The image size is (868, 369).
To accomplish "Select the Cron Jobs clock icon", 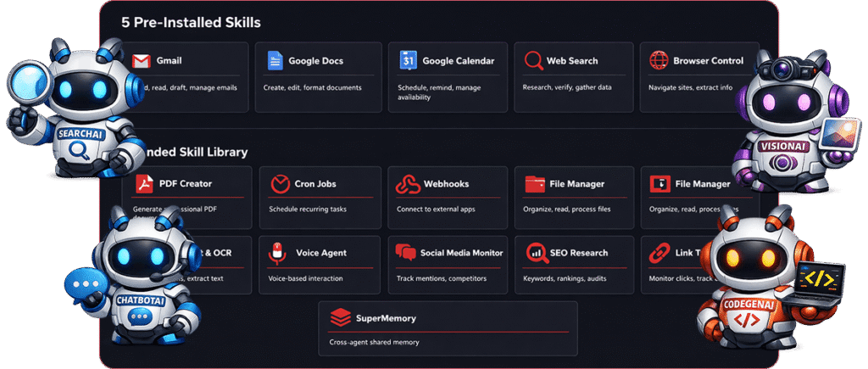I will (280, 184).
